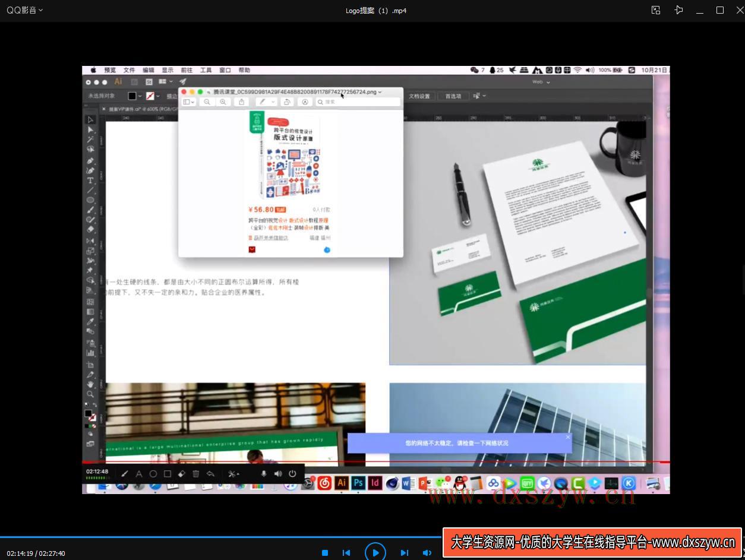The width and height of the screenshot is (745, 560).
Task: Click the 文档设置 button in Illustrator
Action: (x=419, y=96)
